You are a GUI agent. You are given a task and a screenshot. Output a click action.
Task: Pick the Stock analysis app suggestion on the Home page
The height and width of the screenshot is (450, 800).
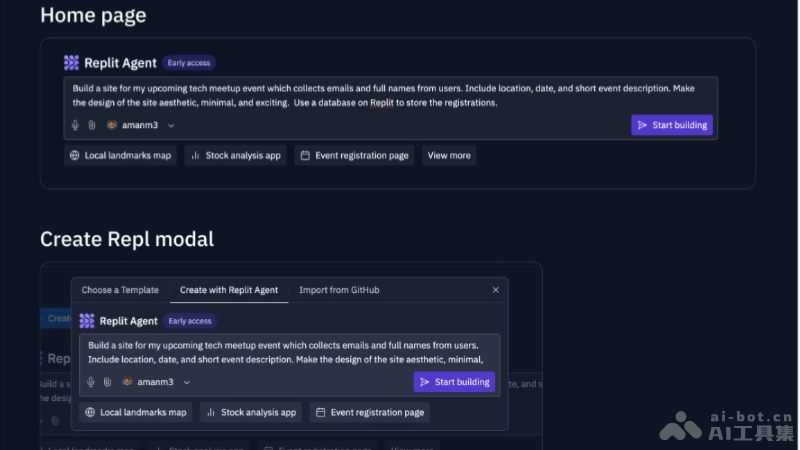236,155
